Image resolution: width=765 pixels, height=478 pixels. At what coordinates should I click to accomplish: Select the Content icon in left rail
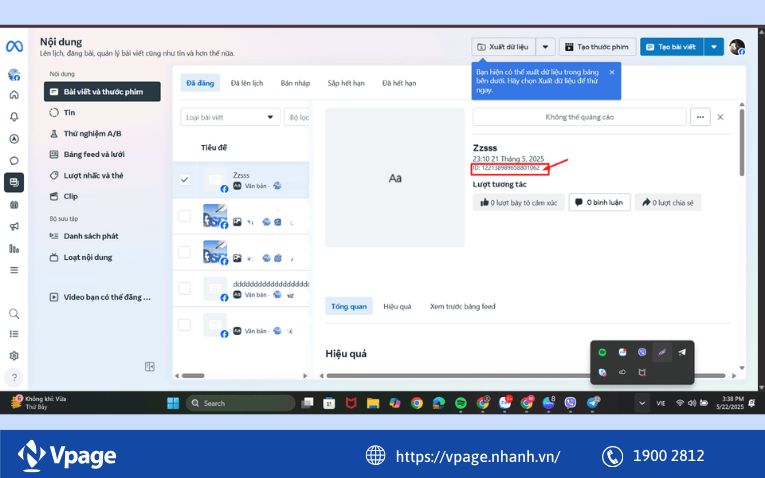[14, 182]
